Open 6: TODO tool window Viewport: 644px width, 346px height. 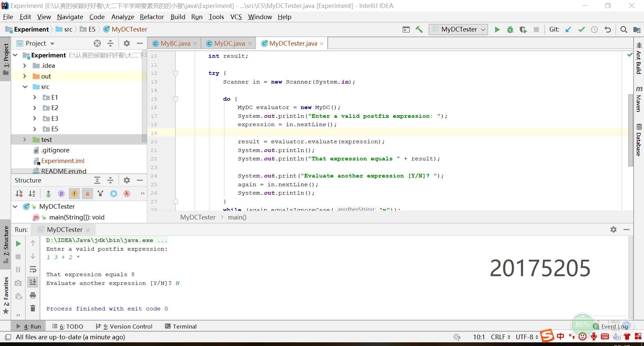point(68,326)
